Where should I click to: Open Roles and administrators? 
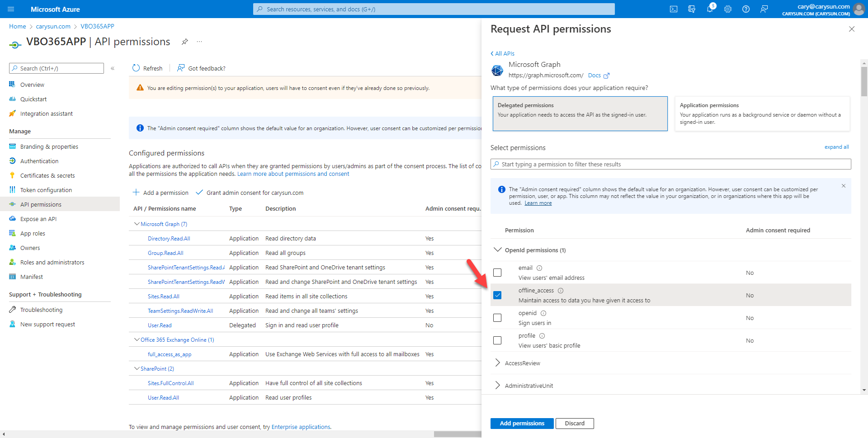(x=52, y=262)
